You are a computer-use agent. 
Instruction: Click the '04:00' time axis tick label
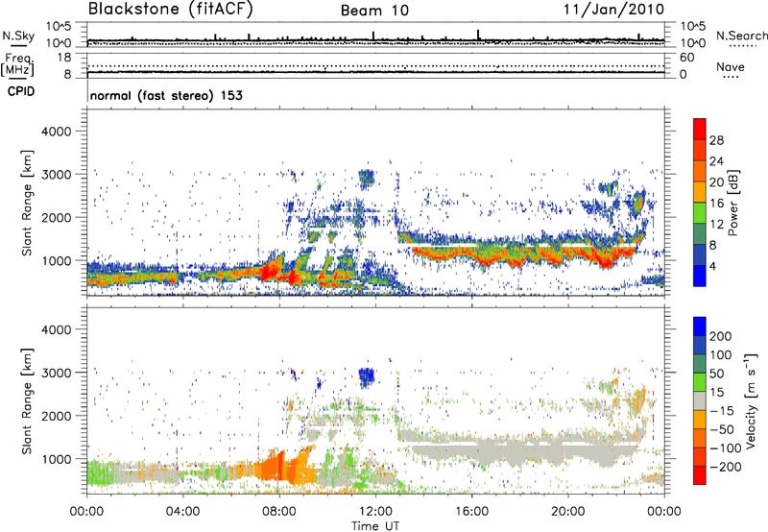tap(182, 512)
